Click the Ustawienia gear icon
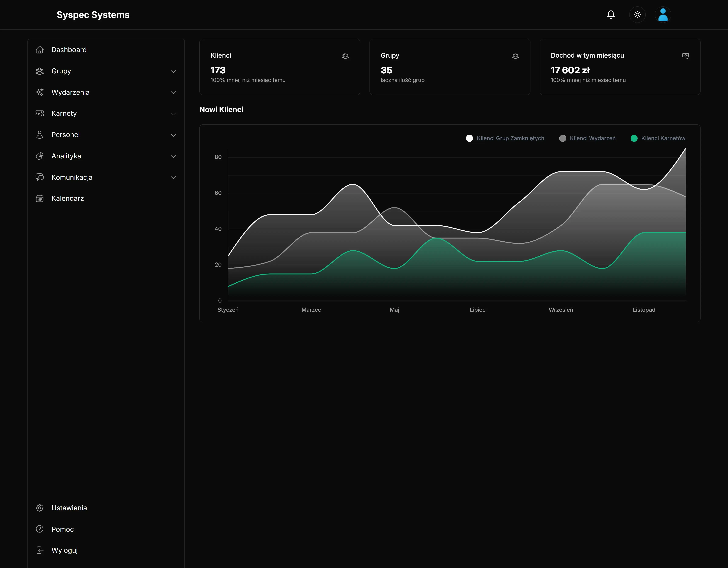This screenshot has width=728, height=568. click(x=40, y=508)
